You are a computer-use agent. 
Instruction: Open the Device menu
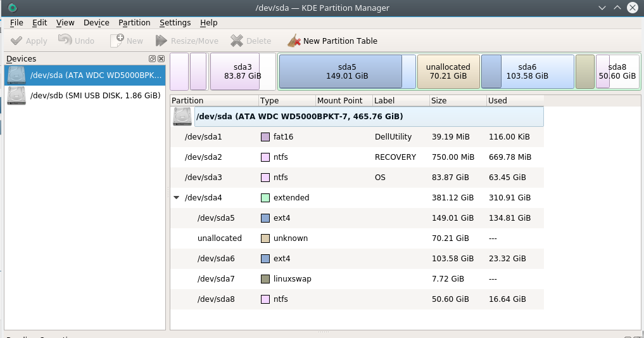pyautogui.click(x=96, y=23)
